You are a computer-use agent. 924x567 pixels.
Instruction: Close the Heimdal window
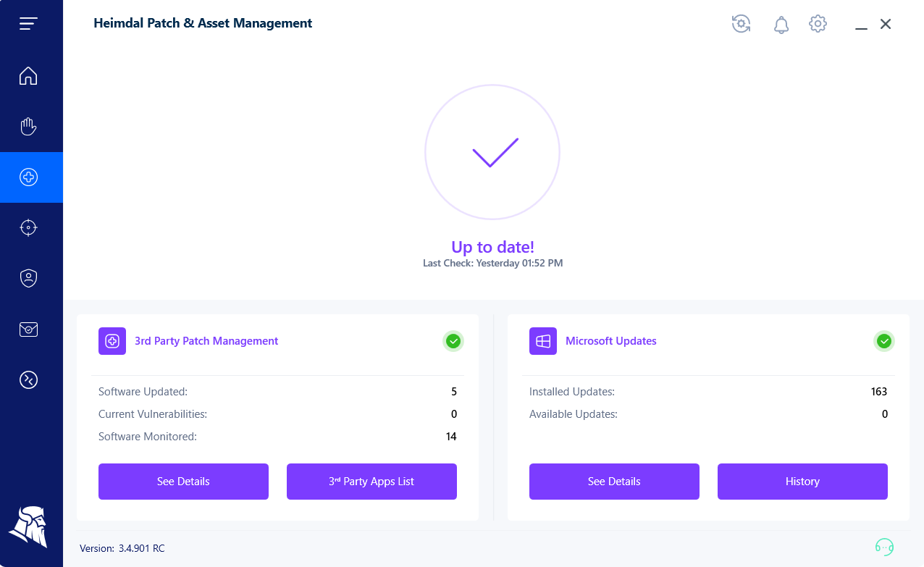click(886, 24)
